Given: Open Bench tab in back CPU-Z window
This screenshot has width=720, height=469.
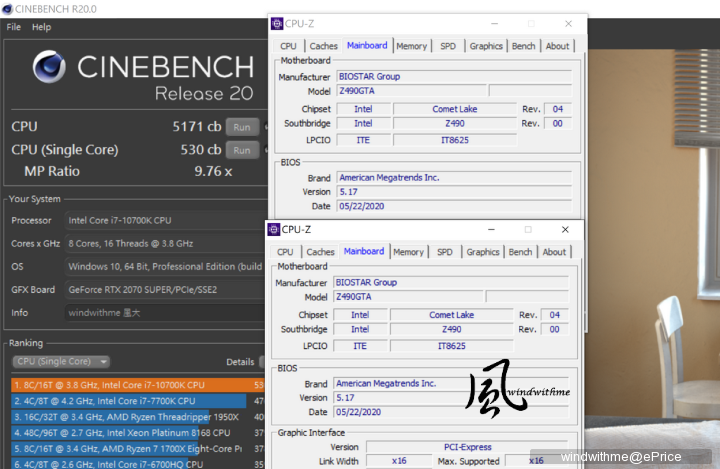Looking at the screenshot, I should [523, 46].
